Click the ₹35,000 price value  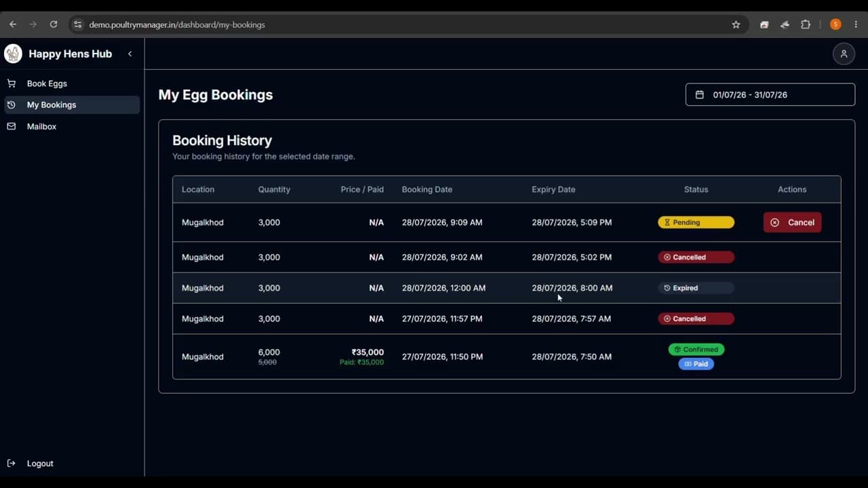(x=368, y=352)
